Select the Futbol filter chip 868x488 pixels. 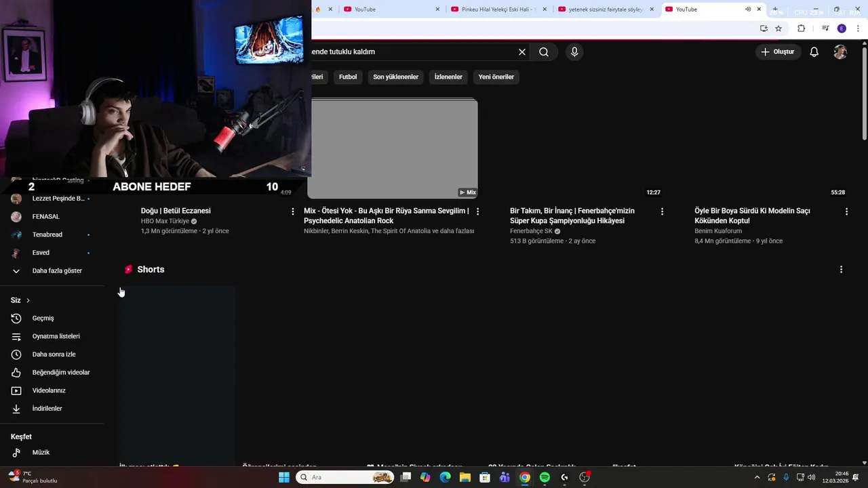coord(348,77)
